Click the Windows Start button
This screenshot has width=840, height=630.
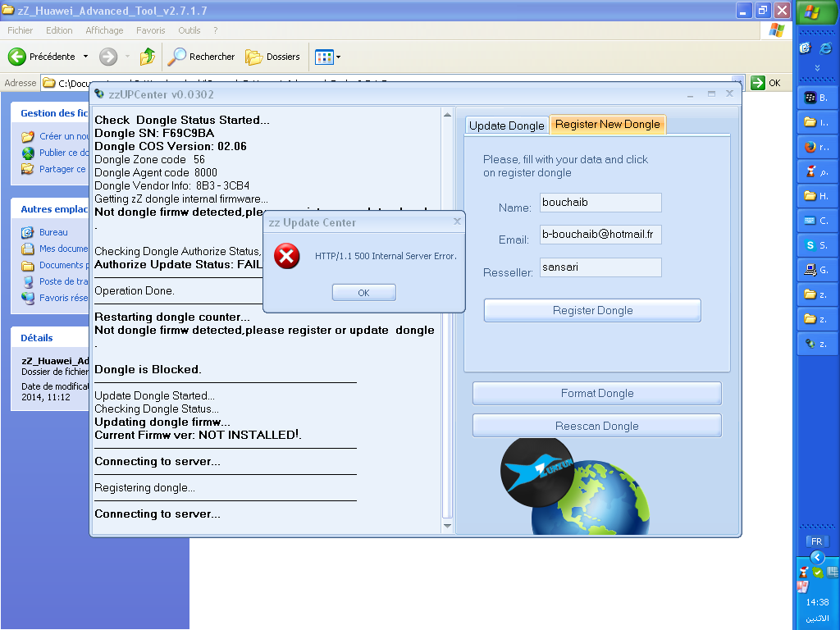[818, 11]
